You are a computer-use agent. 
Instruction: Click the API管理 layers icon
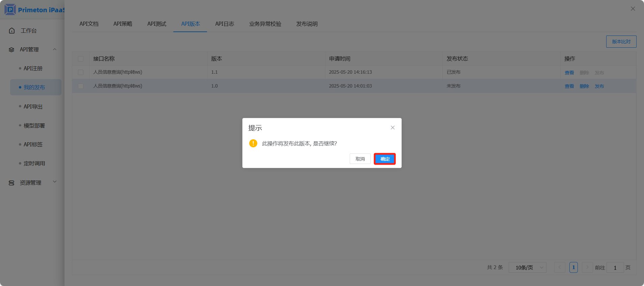point(11,50)
